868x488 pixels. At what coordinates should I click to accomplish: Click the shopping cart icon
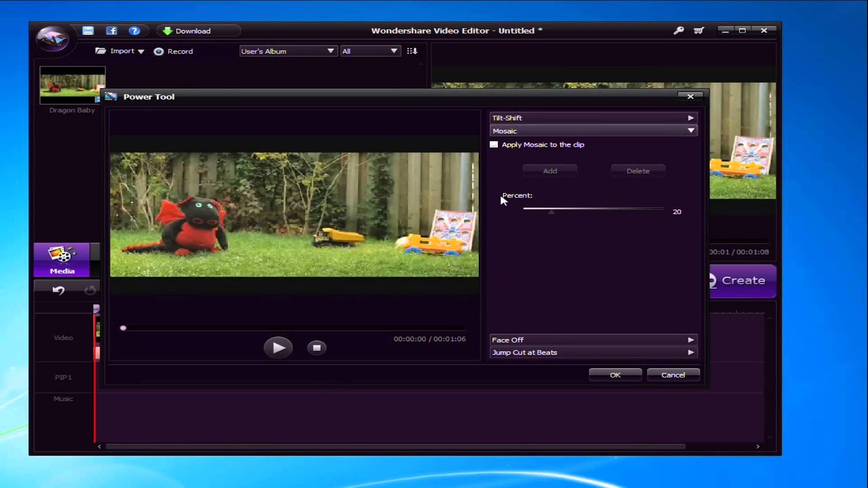tap(699, 30)
